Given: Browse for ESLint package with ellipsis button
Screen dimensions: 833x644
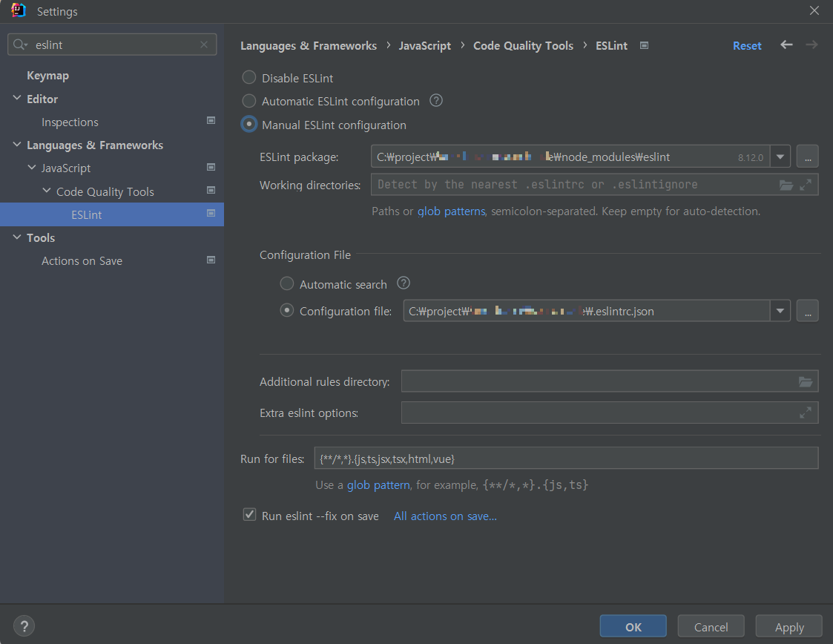Looking at the screenshot, I should click(808, 157).
